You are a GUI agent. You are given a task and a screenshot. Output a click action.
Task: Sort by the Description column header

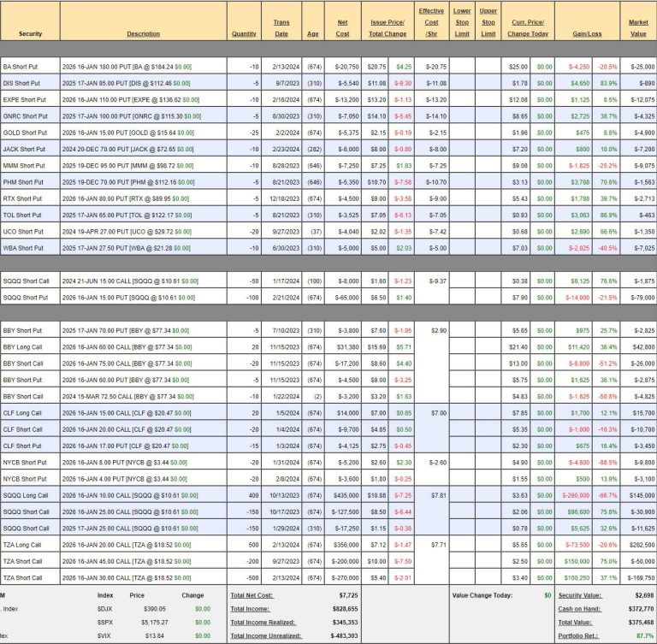click(143, 33)
